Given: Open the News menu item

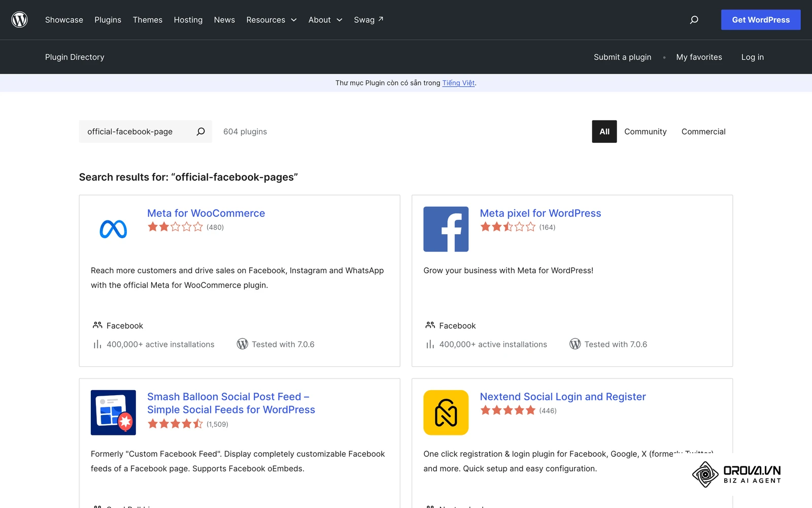Looking at the screenshot, I should (224, 20).
